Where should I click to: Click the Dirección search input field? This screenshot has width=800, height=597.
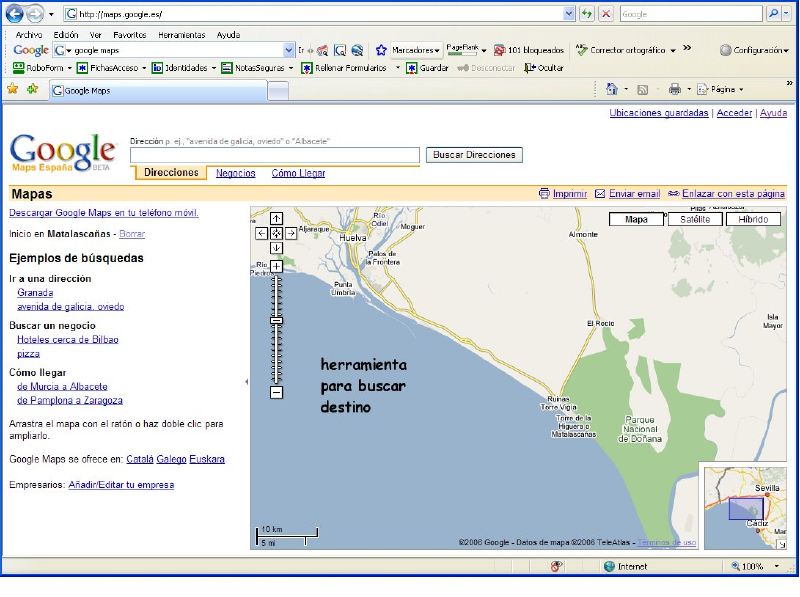275,155
